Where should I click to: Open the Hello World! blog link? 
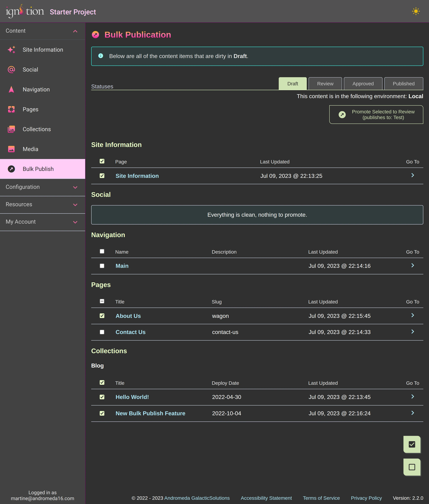point(132,397)
